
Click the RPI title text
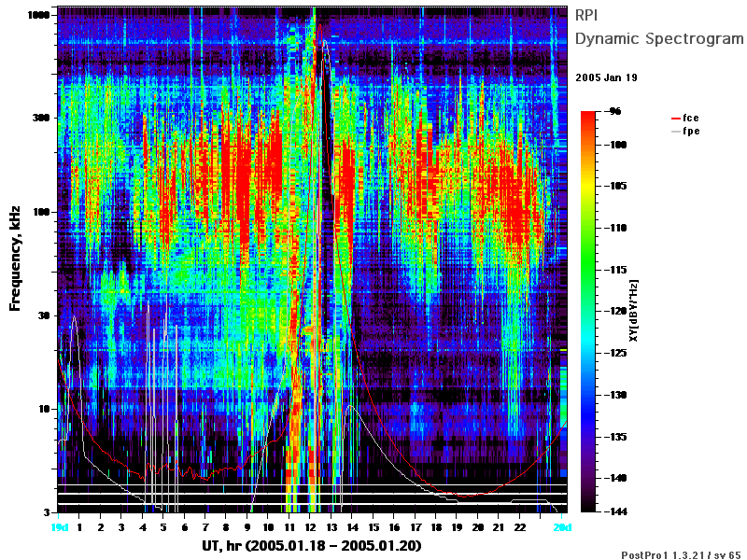point(586,15)
